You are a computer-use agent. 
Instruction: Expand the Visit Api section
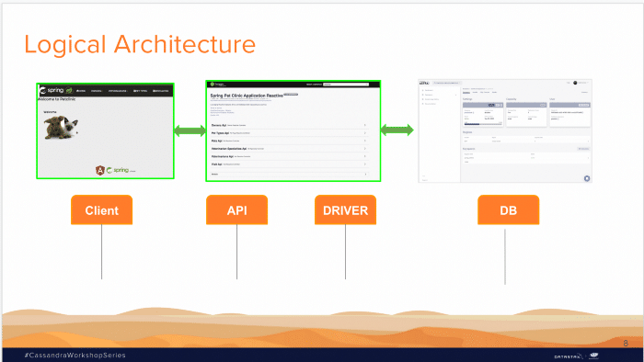coord(289,164)
